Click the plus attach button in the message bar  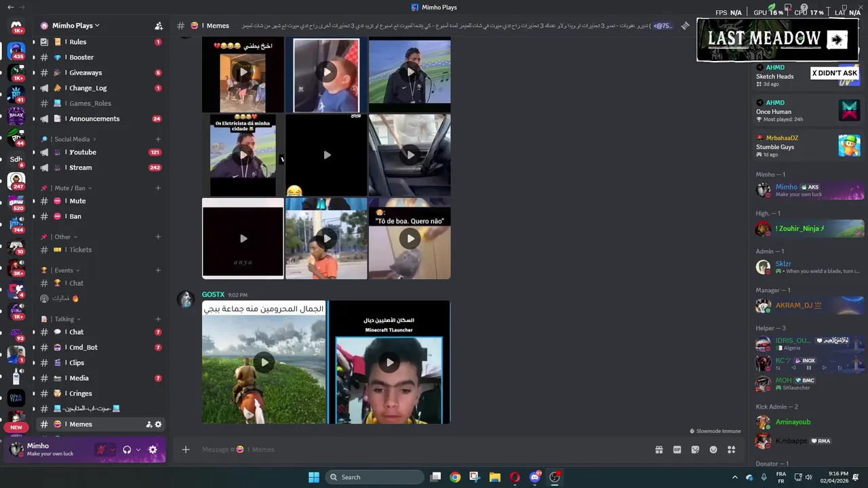(x=185, y=449)
